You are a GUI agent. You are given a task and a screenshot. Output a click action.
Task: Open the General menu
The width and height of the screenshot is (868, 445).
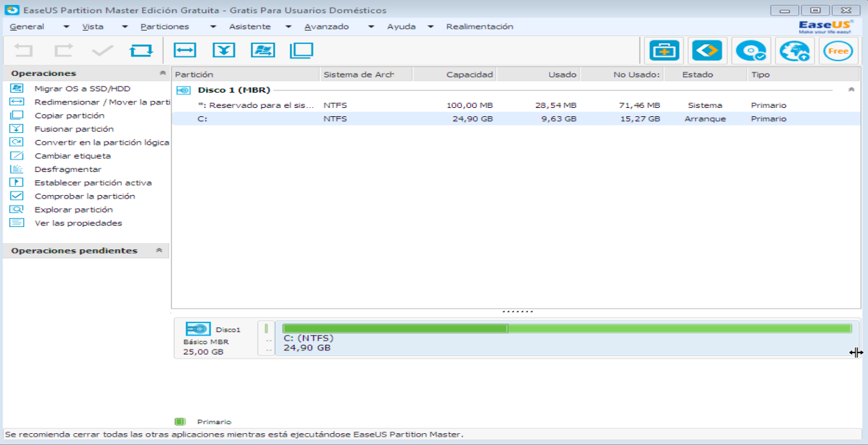coord(27,26)
